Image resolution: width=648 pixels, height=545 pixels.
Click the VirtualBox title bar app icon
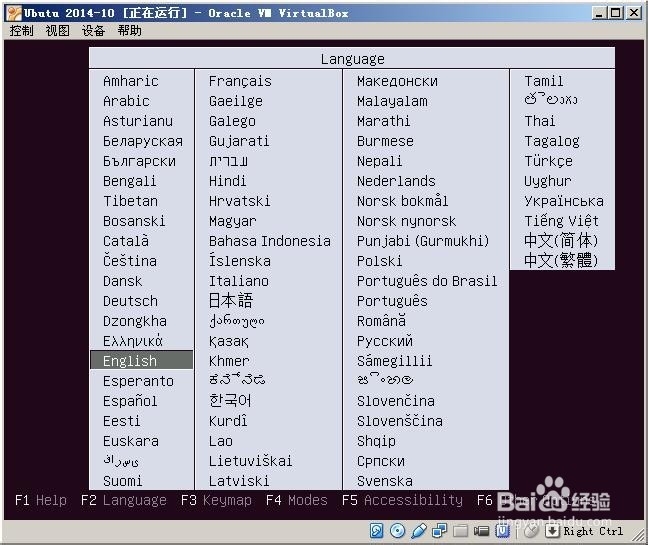click(x=14, y=14)
